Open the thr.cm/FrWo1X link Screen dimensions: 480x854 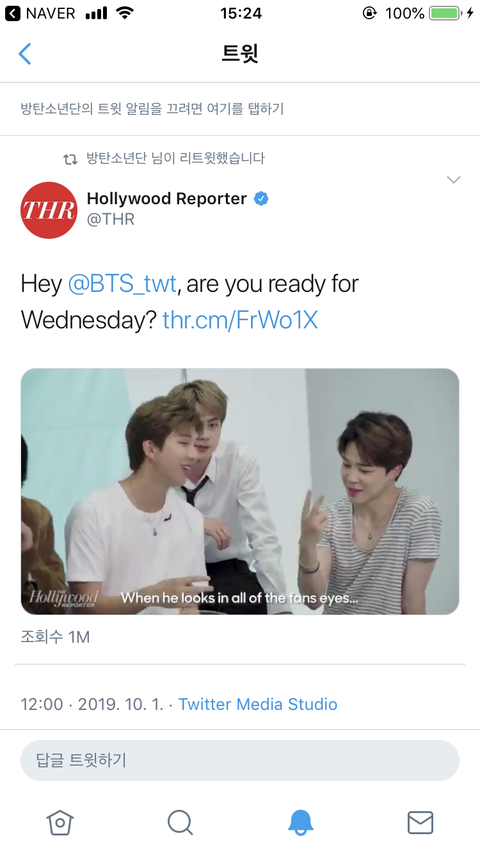(x=240, y=320)
